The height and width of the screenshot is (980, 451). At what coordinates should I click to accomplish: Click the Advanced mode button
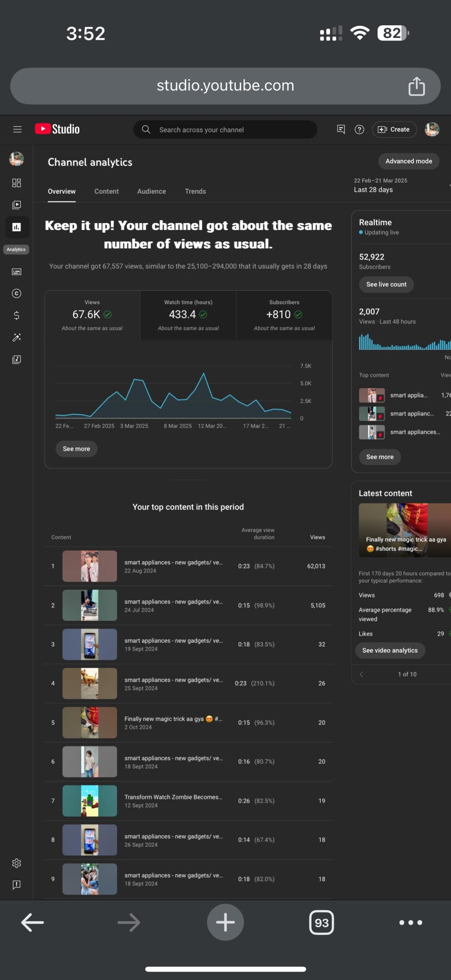[409, 161]
